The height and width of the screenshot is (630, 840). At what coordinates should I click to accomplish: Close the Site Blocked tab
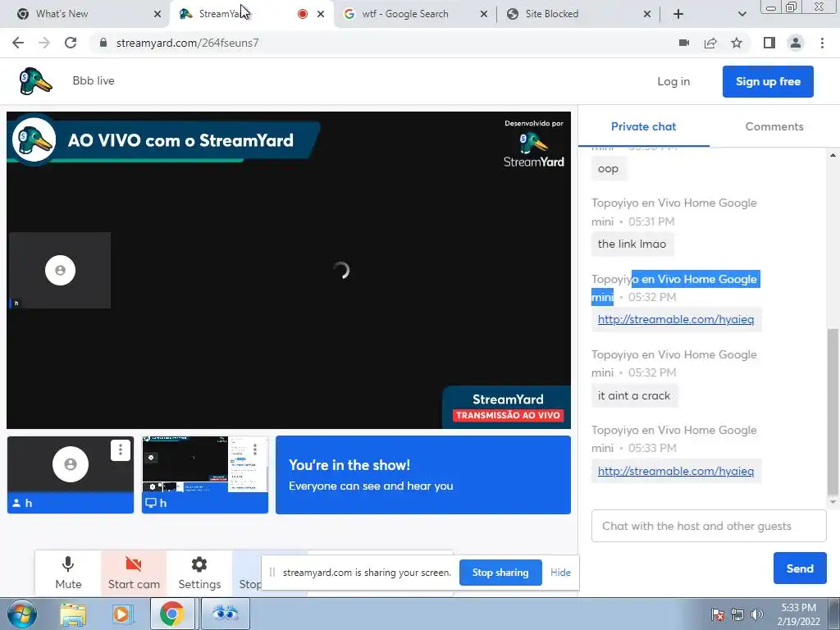[x=647, y=14]
